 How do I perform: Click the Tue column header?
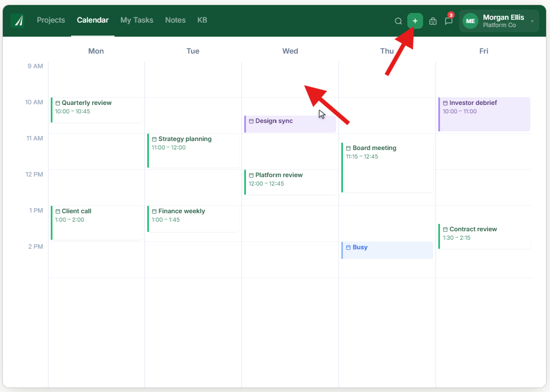coord(193,51)
